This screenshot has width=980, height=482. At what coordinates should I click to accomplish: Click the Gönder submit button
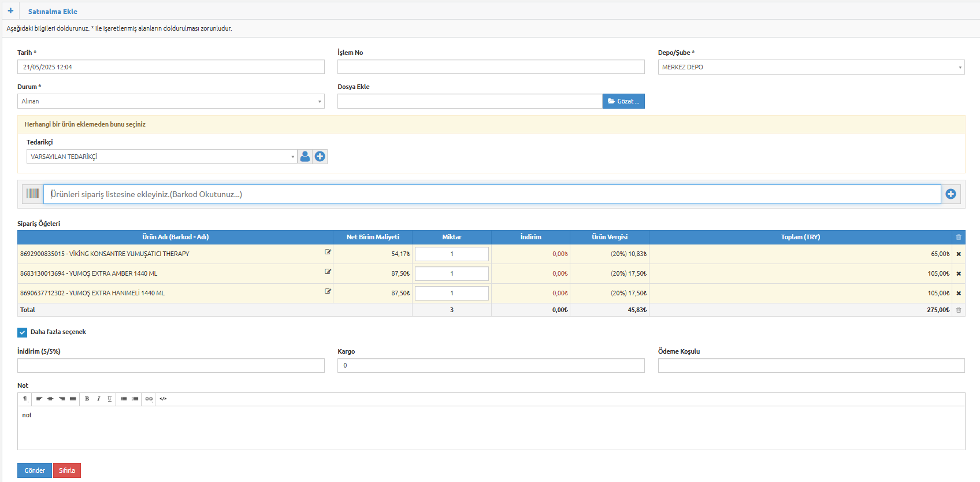[x=35, y=470]
